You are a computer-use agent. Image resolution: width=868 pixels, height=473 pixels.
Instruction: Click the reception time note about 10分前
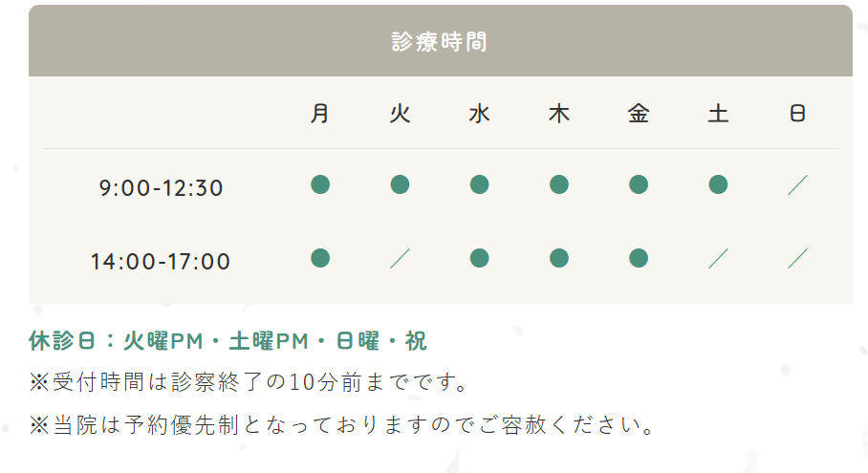click(x=249, y=383)
